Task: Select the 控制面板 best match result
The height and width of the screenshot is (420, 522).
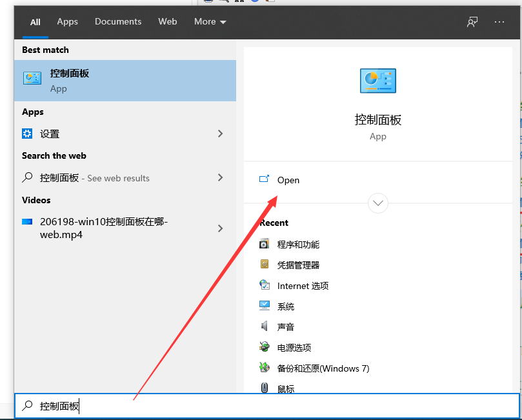Action: point(125,81)
